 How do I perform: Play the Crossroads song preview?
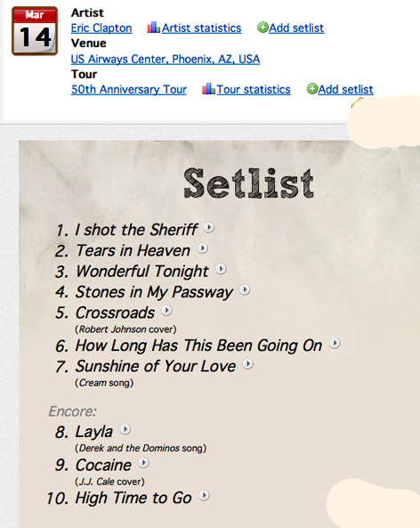click(x=166, y=311)
